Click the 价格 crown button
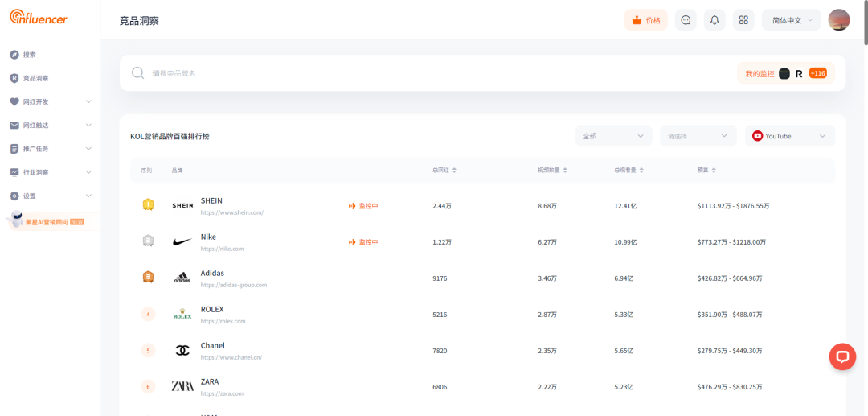868x416 pixels. click(646, 20)
